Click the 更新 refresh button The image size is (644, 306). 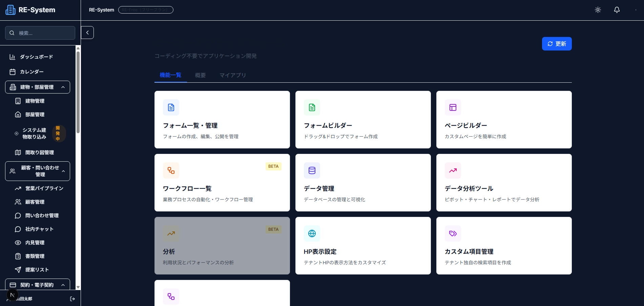click(x=557, y=44)
